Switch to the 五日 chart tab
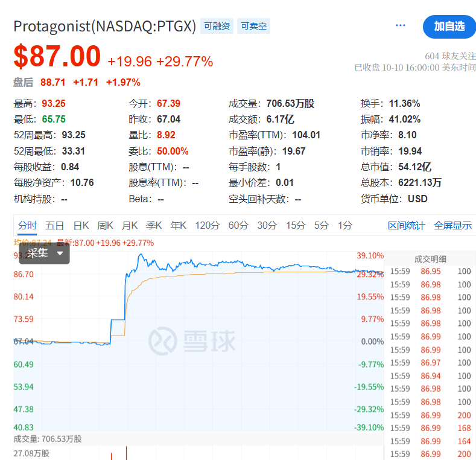The width and height of the screenshot is (476, 460). (54, 225)
